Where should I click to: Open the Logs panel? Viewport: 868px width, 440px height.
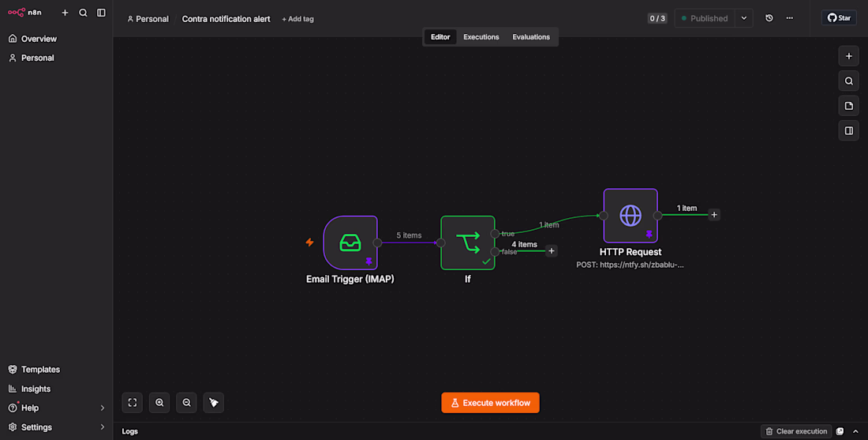click(x=130, y=431)
